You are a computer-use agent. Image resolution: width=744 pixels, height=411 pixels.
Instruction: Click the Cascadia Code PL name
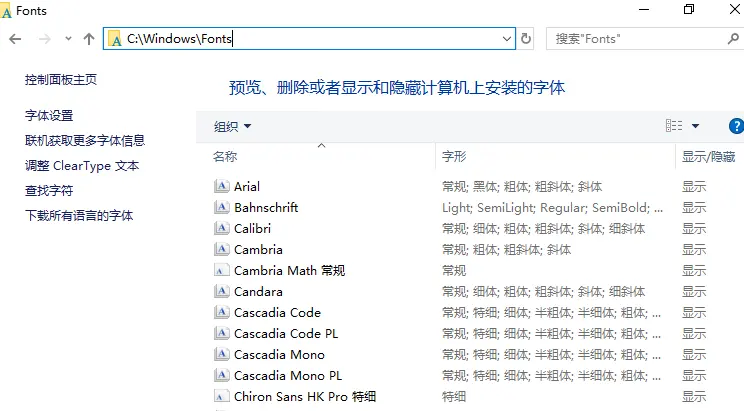pos(286,334)
